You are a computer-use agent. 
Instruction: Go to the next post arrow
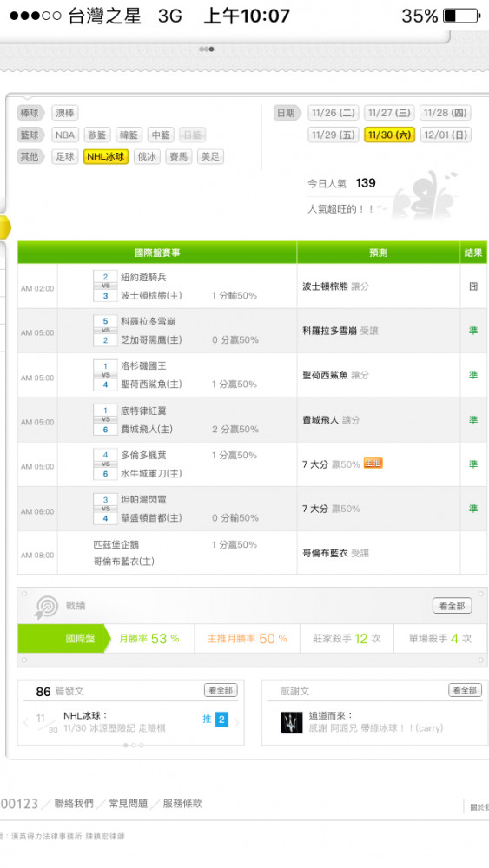coord(236,722)
